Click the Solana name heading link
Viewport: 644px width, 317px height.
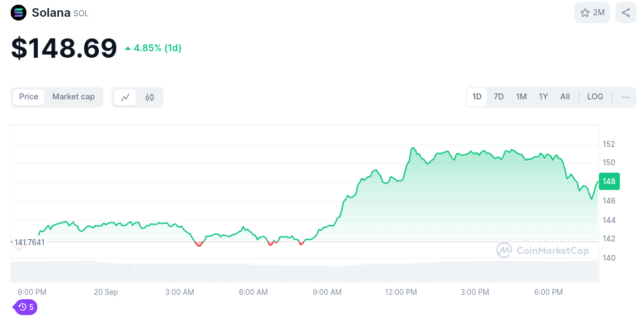(52, 12)
